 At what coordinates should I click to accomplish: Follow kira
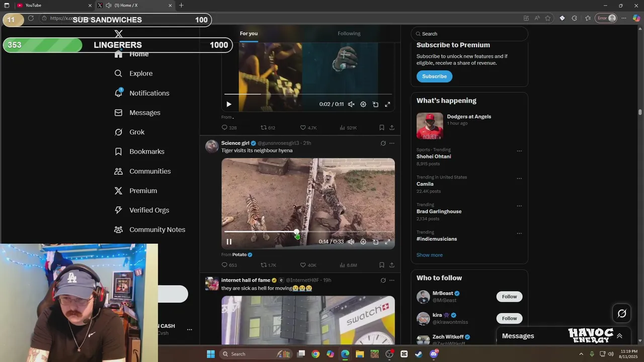point(509,318)
